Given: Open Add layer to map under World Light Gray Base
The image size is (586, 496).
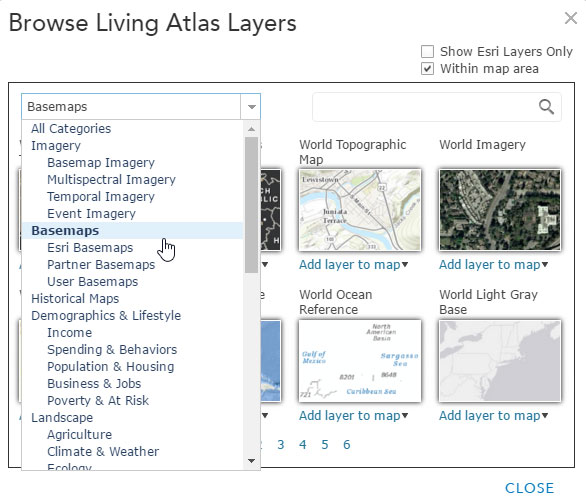Looking at the screenshot, I should coord(493,416).
